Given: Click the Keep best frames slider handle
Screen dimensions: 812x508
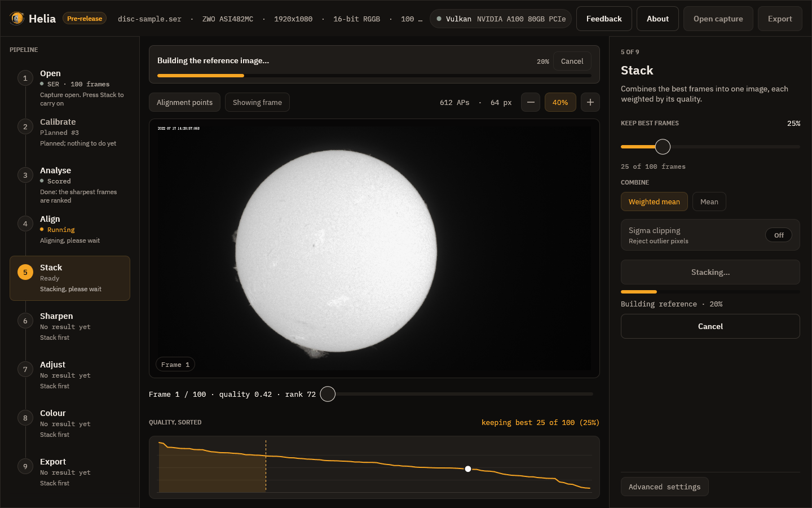Looking at the screenshot, I should [x=663, y=147].
